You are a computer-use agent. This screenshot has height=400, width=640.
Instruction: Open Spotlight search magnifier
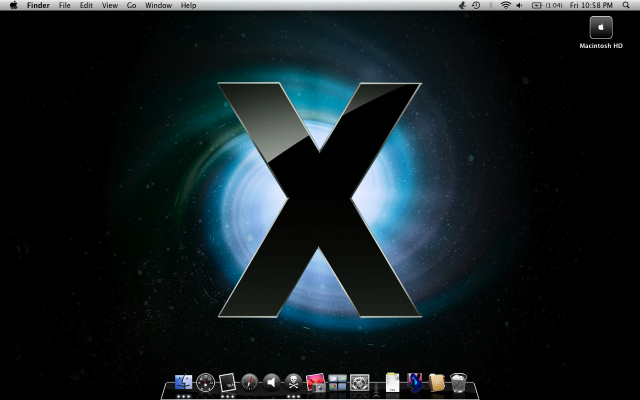[x=626, y=5]
